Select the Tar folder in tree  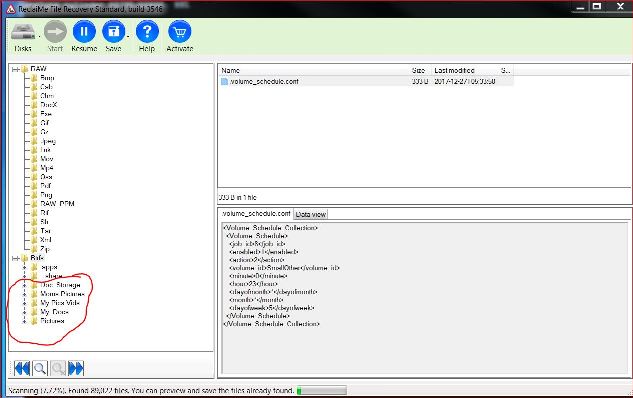coord(45,231)
